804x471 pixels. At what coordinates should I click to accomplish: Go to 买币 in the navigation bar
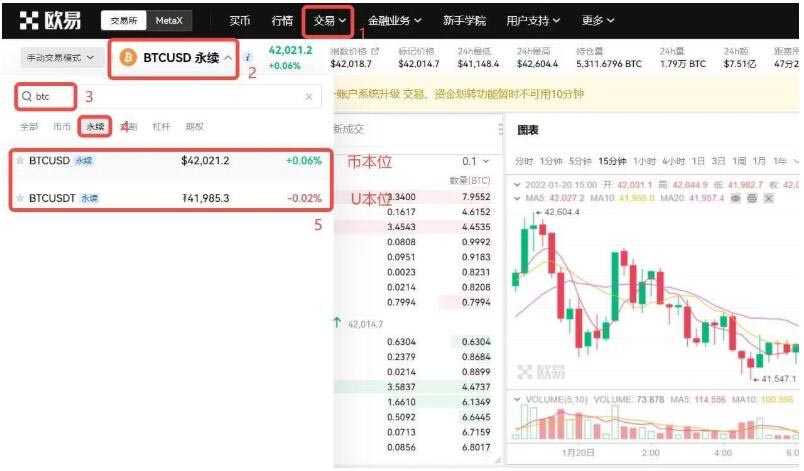[x=239, y=21]
